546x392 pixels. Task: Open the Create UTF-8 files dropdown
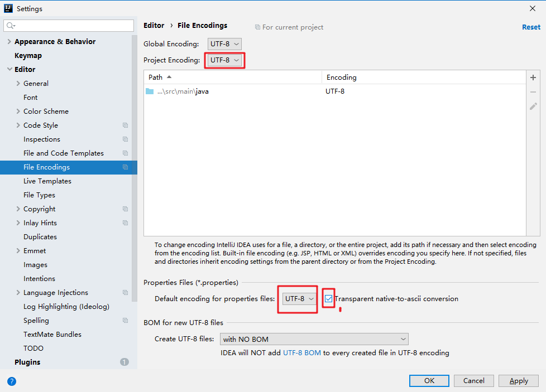(x=314, y=339)
